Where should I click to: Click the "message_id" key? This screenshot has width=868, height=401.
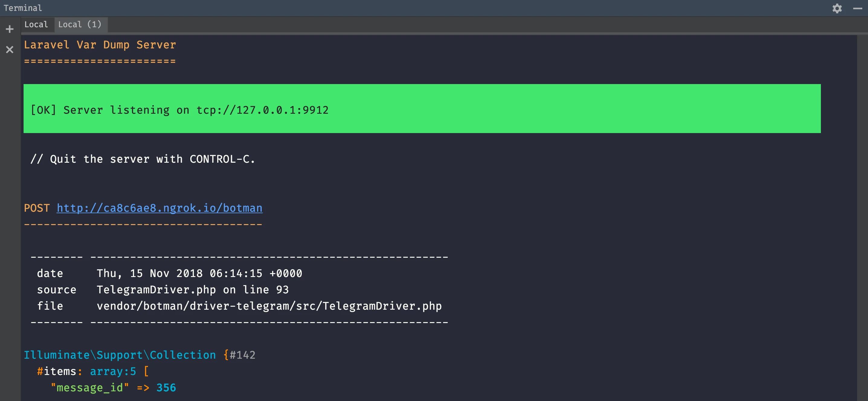(90, 388)
